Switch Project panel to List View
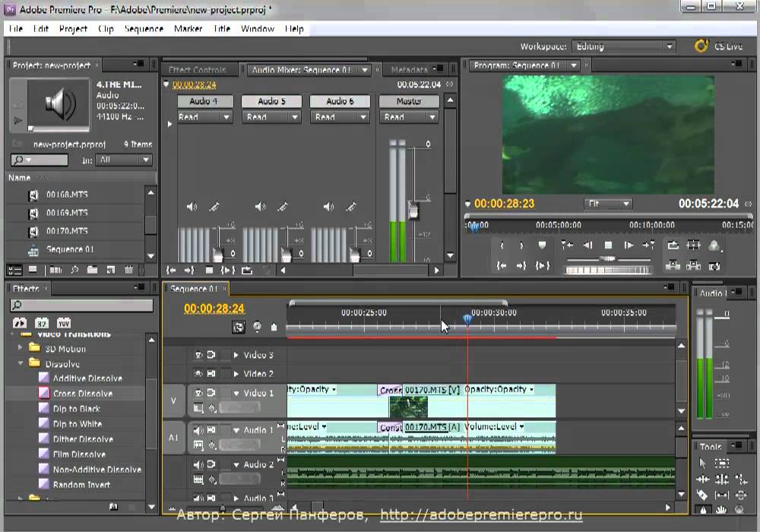Screen dimensions: 760x532 point(14,270)
